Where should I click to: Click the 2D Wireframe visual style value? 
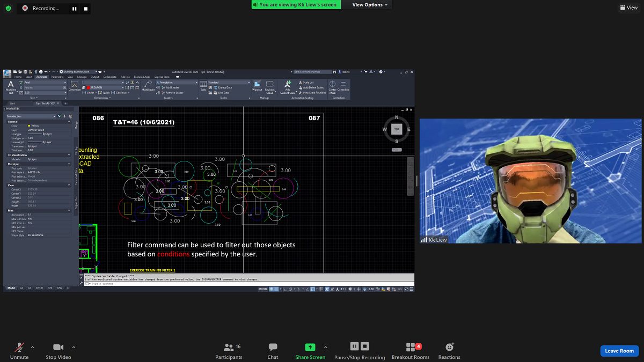point(35,235)
